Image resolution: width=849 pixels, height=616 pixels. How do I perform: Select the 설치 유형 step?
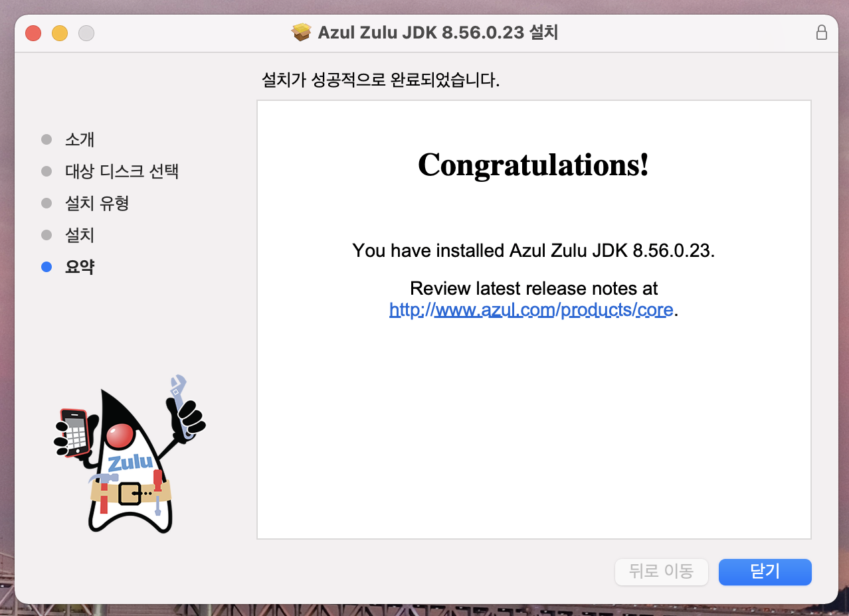97,203
